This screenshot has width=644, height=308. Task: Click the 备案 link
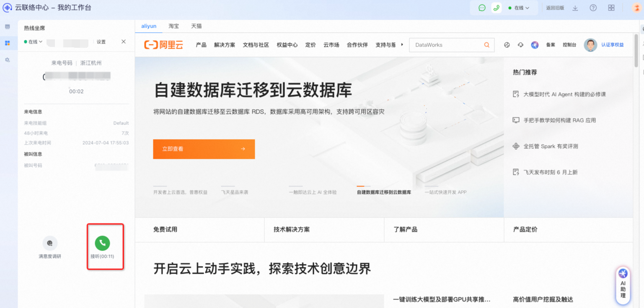click(x=551, y=45)
